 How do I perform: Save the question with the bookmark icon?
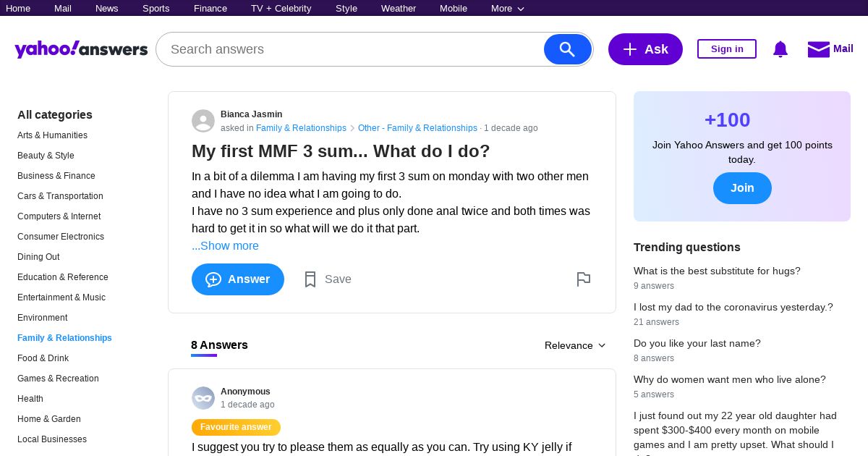point(310,279)
